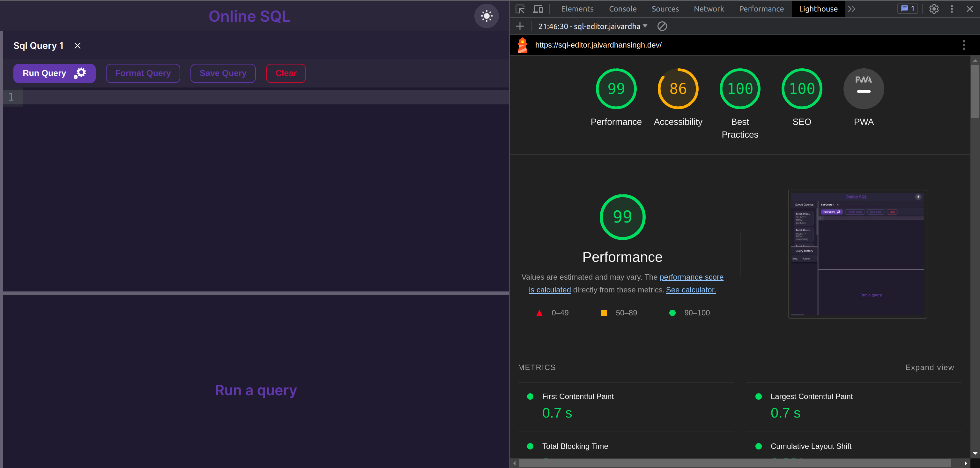The image size is (980, 468).
Task: Open DevTools settings gear
Action: point(934,9)
